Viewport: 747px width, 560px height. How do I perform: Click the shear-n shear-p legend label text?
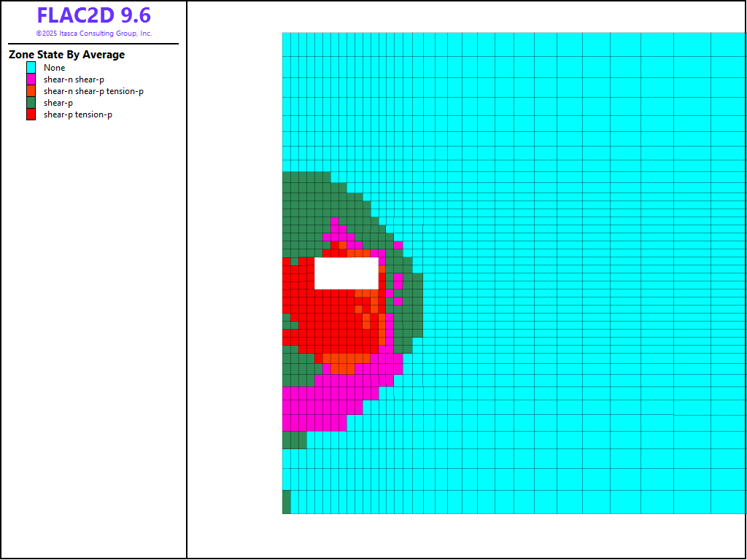coord(74,79)
